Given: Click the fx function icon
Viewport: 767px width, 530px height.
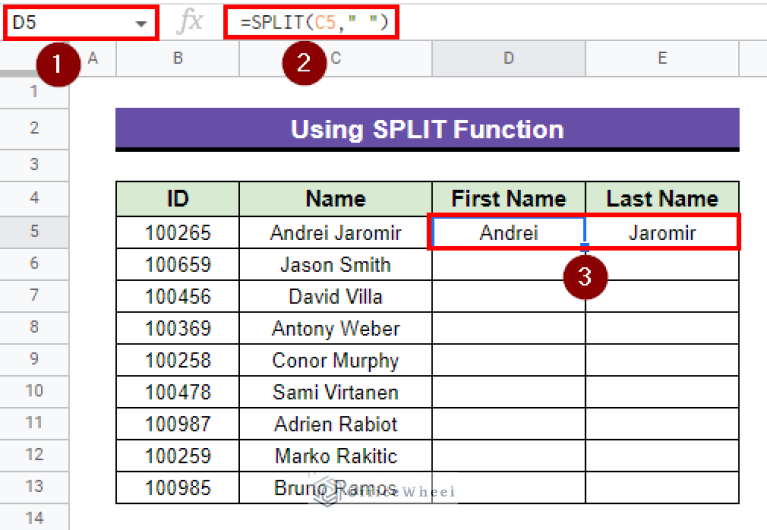Looking at the screenshot, I should 189,21.
